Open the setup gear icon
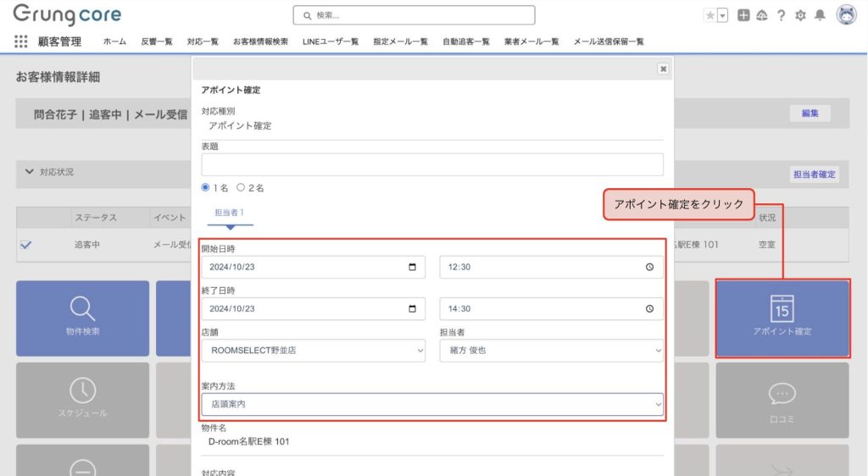This screenshot has height=476, width=868. point(800,15)
